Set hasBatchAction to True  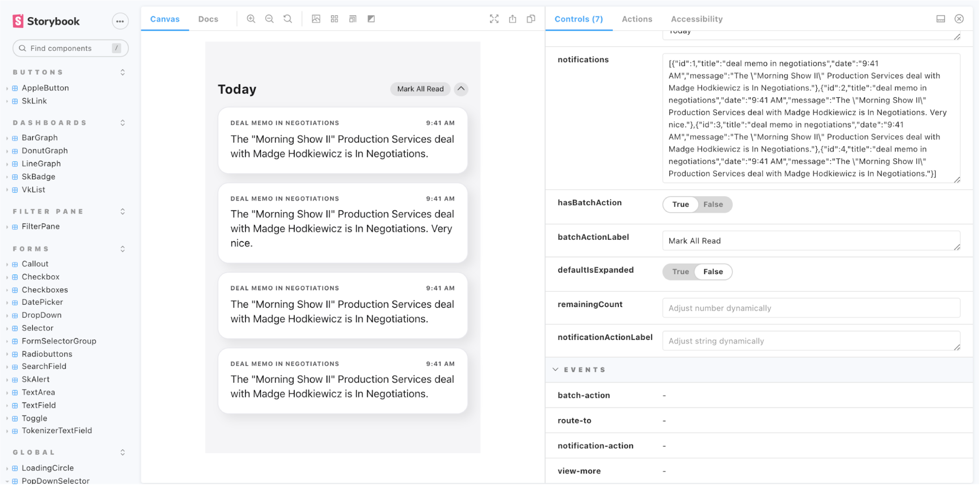pyautogui.click(x=680, y=204)
